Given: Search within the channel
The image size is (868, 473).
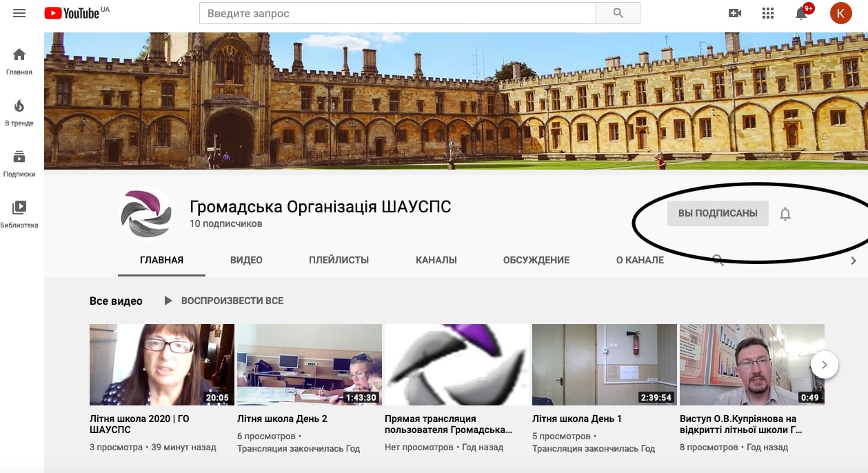Looking at the screenshot, I should point(718,260).
